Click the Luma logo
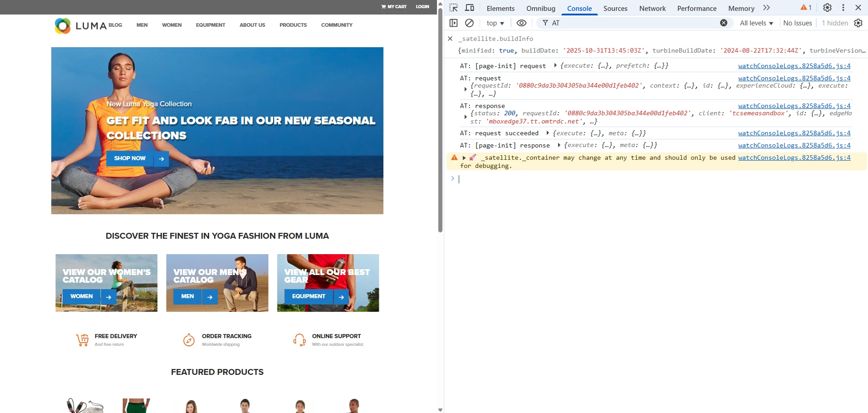 81,26
